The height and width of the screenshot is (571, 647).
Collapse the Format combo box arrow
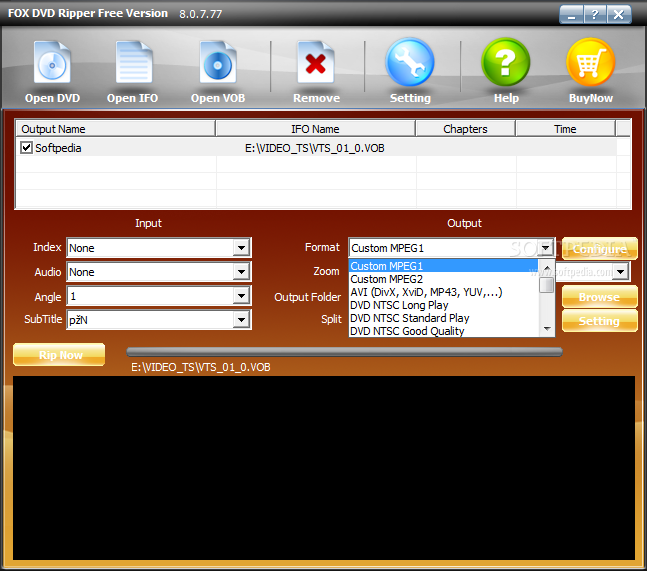click(x=545, y=248)
